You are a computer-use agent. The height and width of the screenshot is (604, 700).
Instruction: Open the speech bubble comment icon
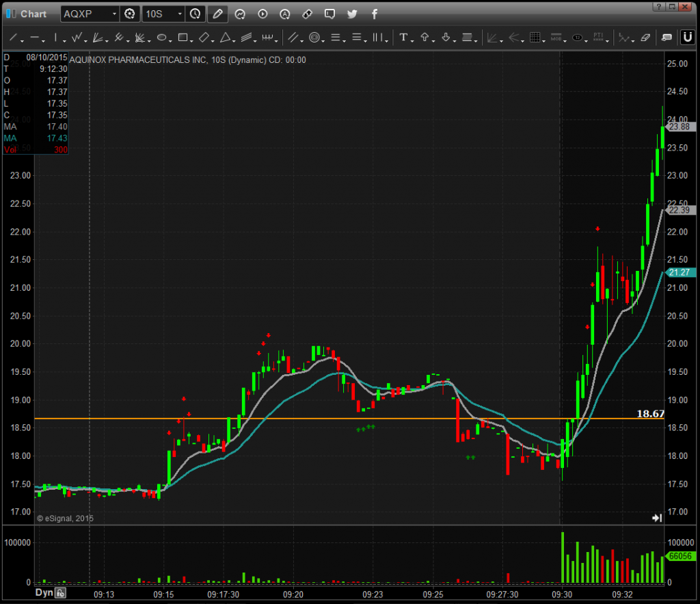[329, 14]
